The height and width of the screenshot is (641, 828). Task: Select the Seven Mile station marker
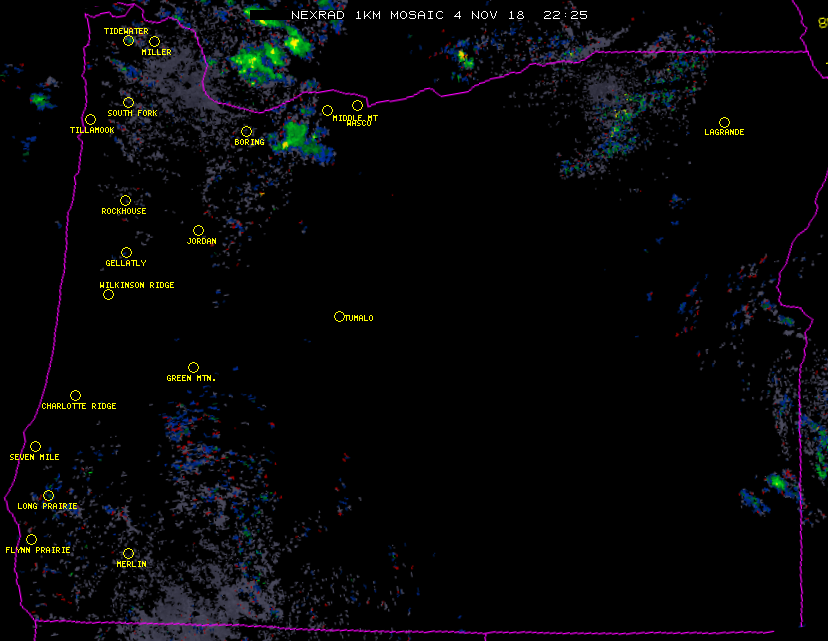point(35,446)
